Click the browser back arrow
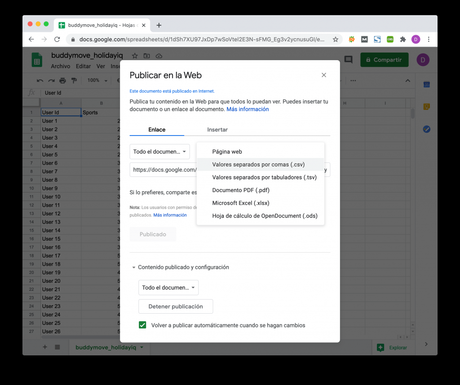This screenshot has height=385, width=460. (x=31, y=39)
